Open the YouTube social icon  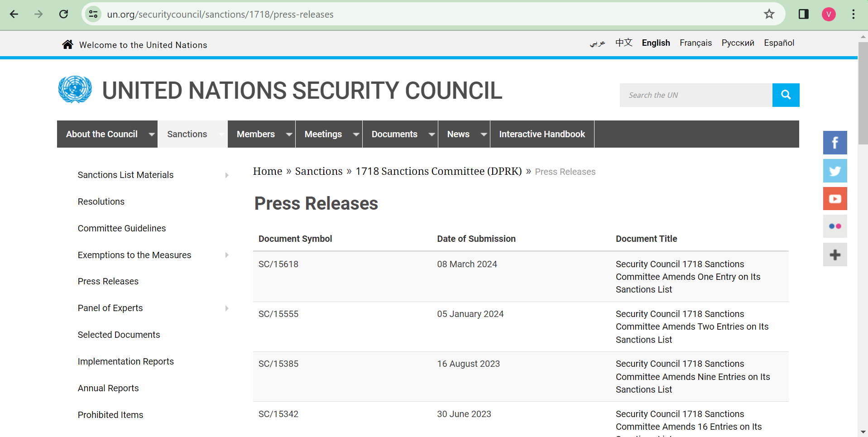[835, 199]
